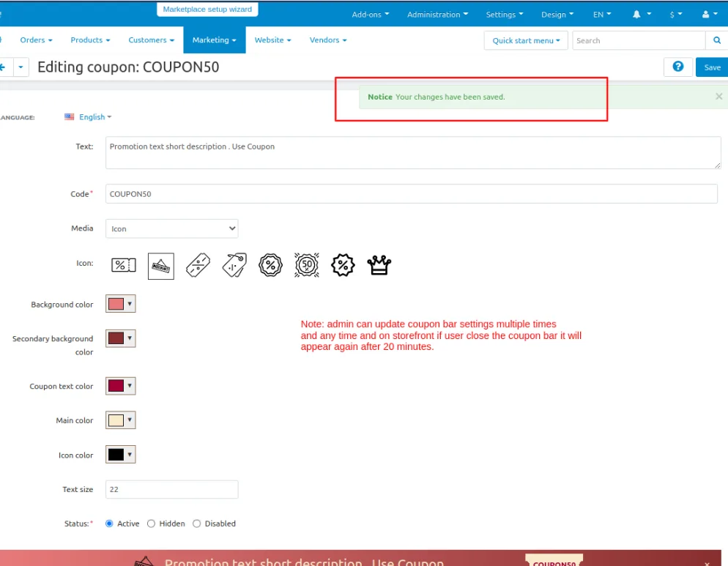Open the Orders menu

pos(36,40)
